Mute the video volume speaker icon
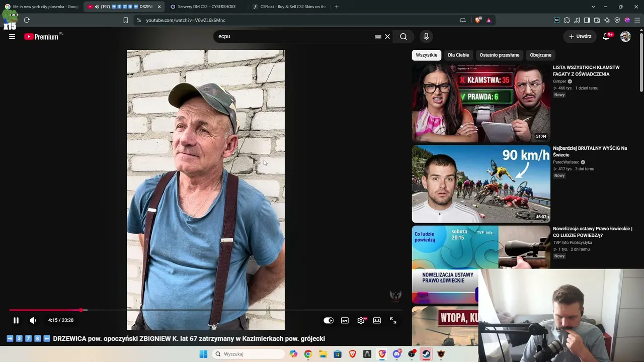Screen dimensions: 644x362 tap(33, 320)
